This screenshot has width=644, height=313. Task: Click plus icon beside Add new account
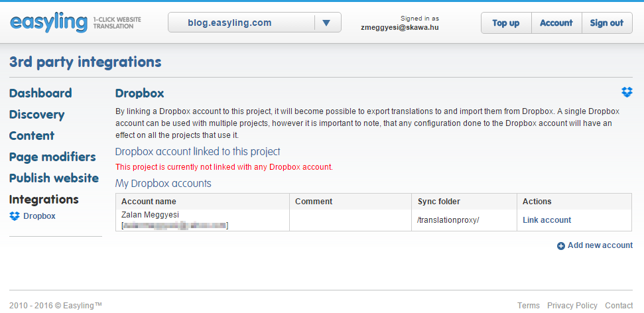(560, 246)
